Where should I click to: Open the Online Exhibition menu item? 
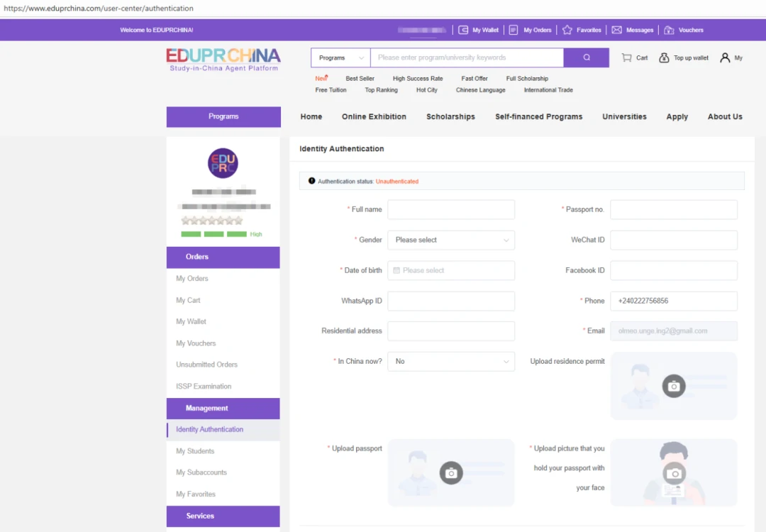[374, 116]
